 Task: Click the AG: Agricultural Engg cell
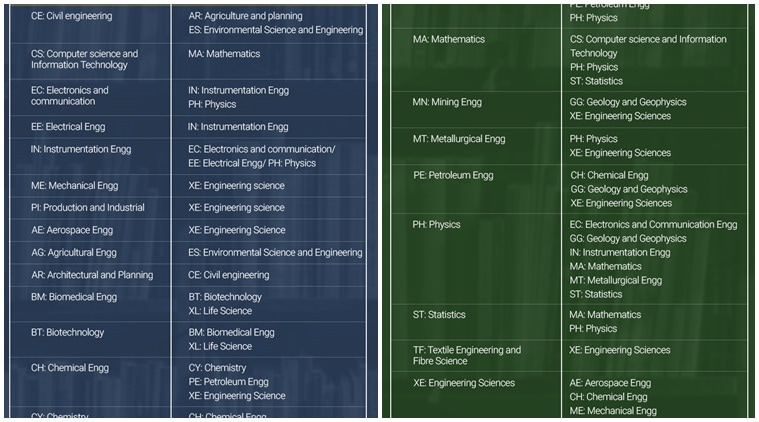[x=74, y=253]
